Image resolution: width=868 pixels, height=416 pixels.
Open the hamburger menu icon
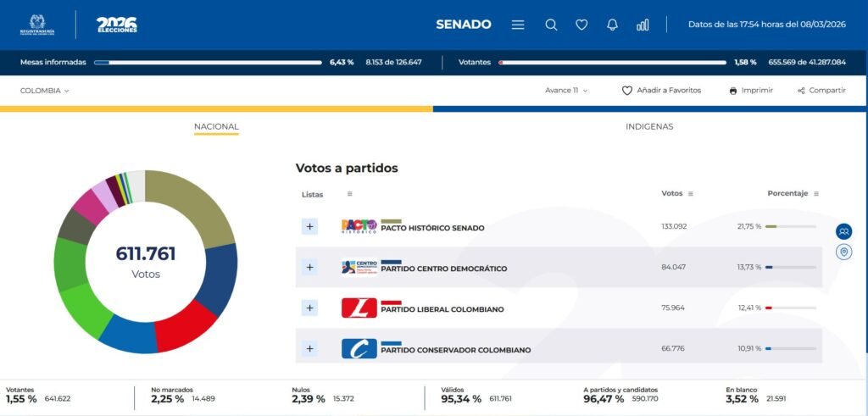518,25
